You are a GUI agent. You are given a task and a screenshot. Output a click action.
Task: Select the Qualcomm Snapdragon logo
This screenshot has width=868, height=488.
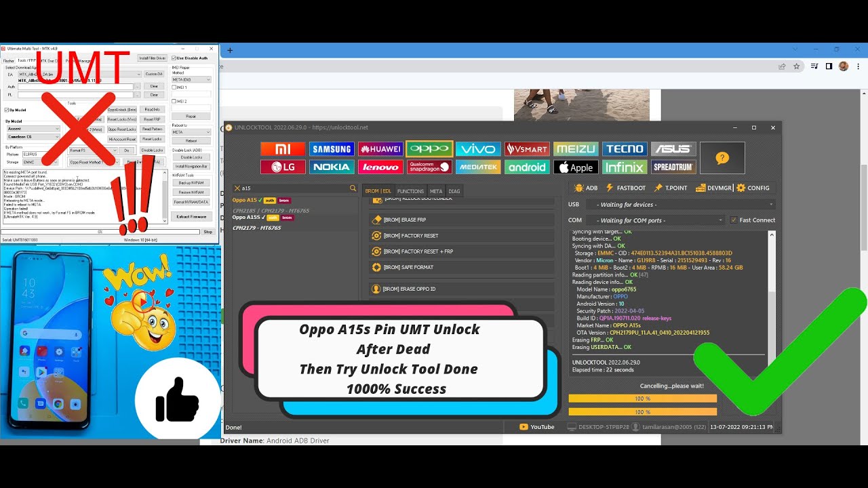tap(429, 167)
